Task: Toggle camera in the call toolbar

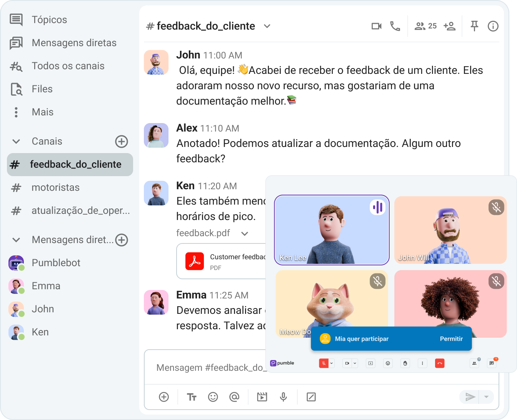Action: tap(347, 363)
